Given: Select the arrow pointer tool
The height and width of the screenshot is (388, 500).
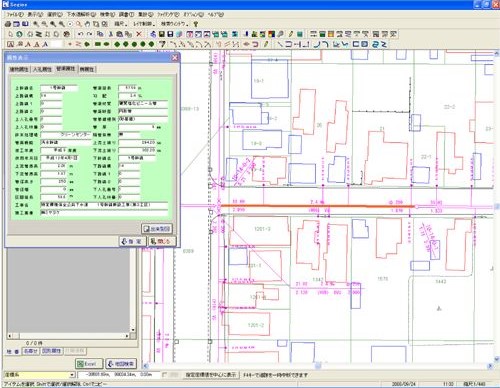Looking at the screenshot, I should pyautogui.click(x=11, y=34).
